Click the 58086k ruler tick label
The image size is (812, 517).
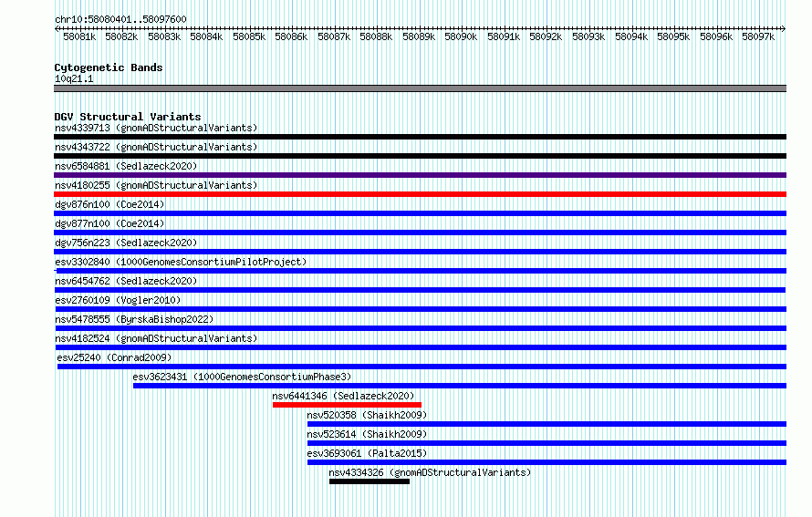pos(291,36)
